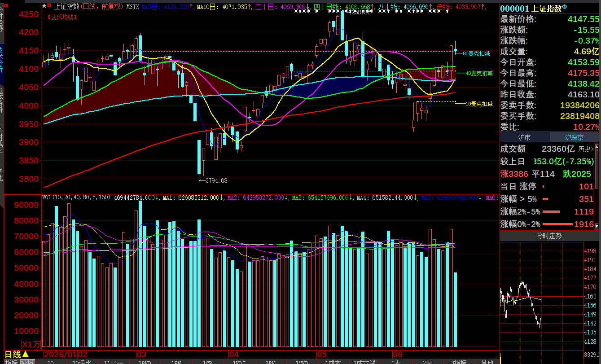Click the small red icon at the chart's top-left corner
The height and width of the screenshot is (364, 601).
coord(6,5)
